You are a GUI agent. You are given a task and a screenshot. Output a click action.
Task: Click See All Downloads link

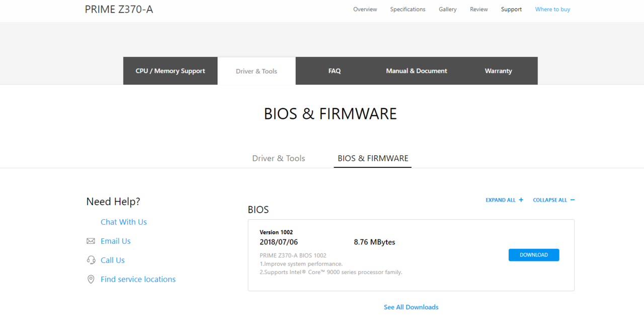(x=411, y=307)
